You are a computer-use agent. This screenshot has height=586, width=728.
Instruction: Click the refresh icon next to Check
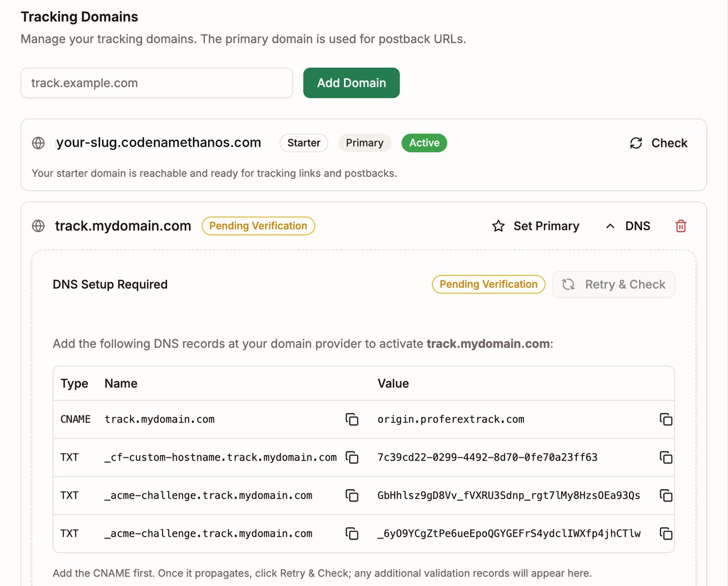[636, 143]
